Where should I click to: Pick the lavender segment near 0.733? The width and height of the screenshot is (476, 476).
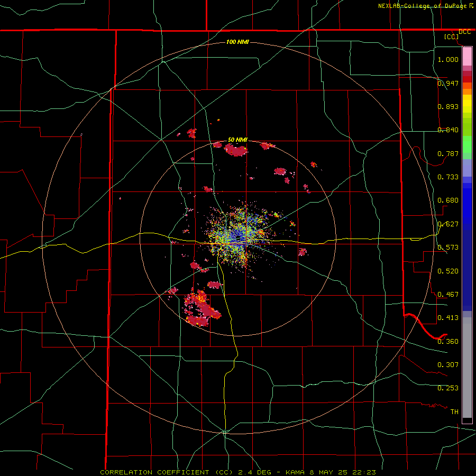point(467,169)
